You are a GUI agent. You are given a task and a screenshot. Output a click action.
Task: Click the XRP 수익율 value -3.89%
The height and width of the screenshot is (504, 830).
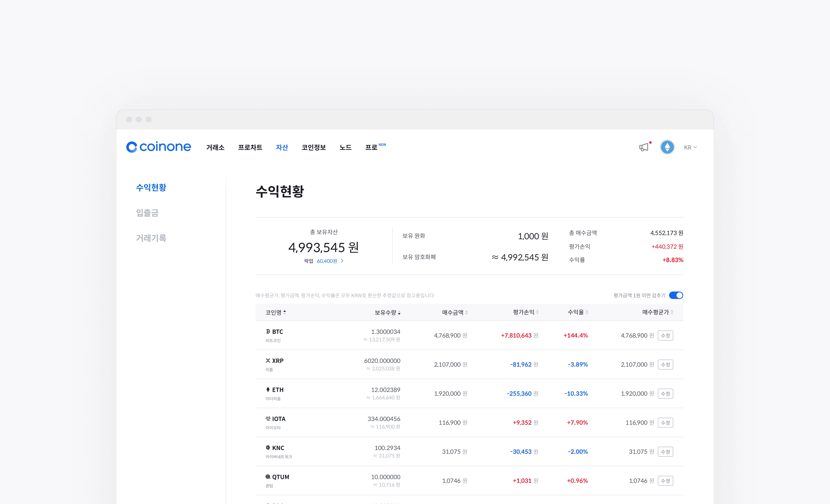578,364
